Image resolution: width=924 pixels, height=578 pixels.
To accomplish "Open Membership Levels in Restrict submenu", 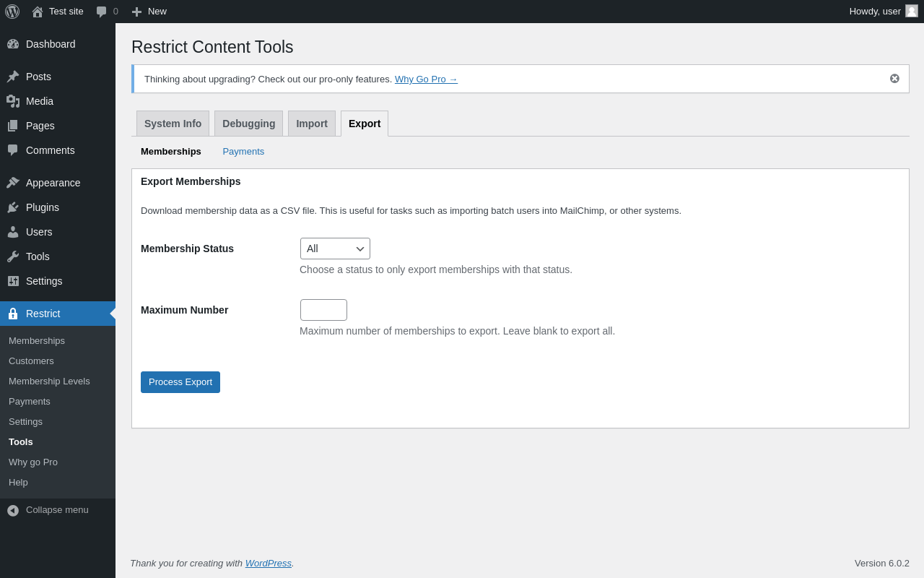I will point(49,381).
